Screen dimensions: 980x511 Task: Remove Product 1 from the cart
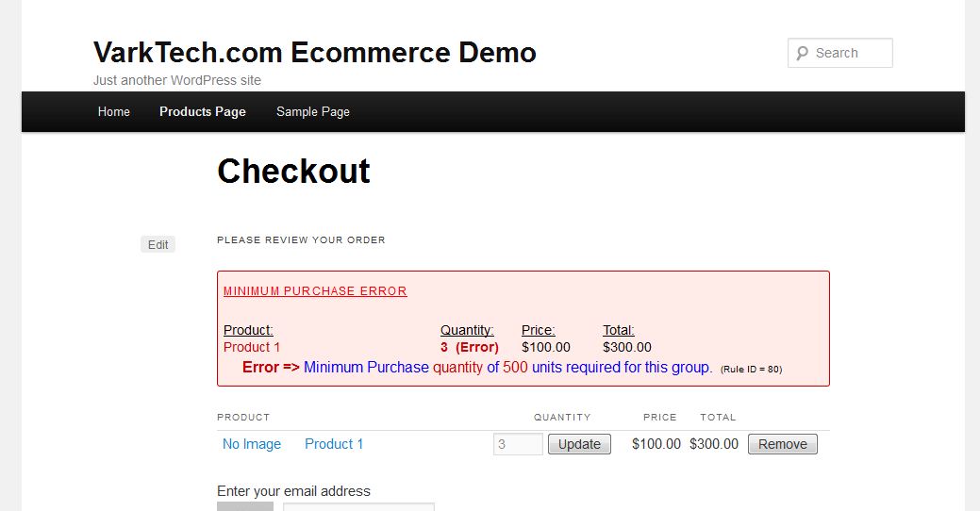(783, 444)
